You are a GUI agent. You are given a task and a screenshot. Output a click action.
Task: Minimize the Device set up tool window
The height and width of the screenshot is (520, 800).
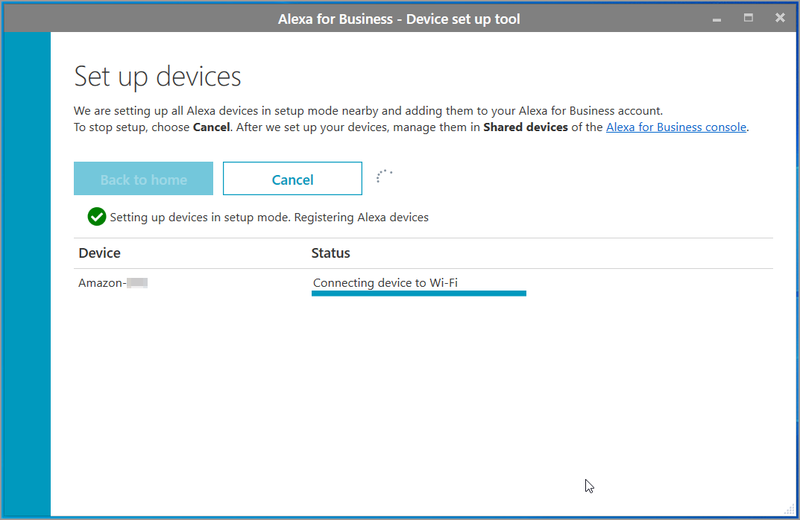pyautogui.click(x=717, y=19)
